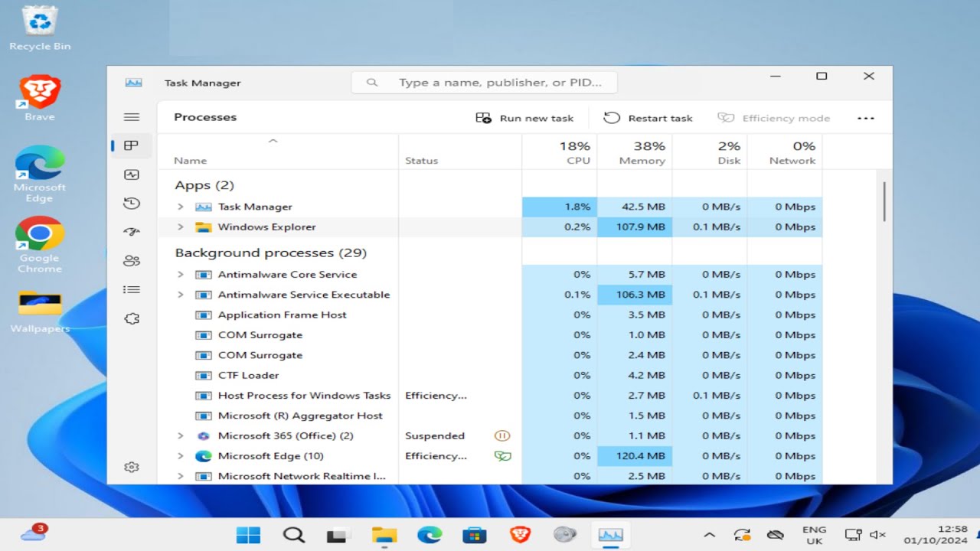
Task: Click the Apps (2) group header
Action: [204, 185]
